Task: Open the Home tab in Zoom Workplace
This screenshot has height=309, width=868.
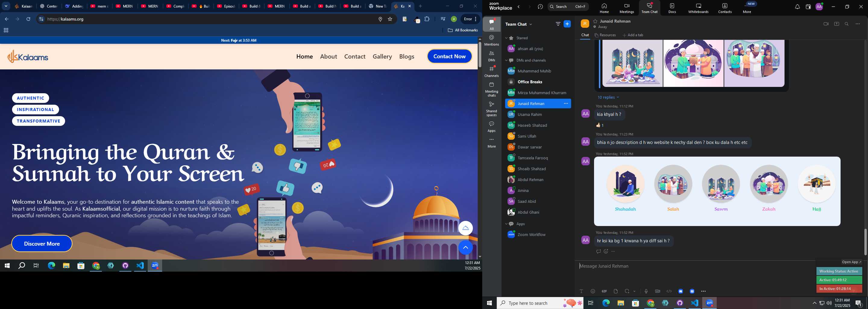Action: pyautogui.click(x=604, y=8)
